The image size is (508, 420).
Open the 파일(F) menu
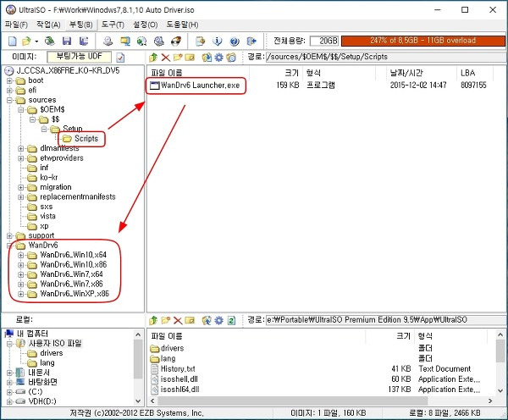point(16,25)
